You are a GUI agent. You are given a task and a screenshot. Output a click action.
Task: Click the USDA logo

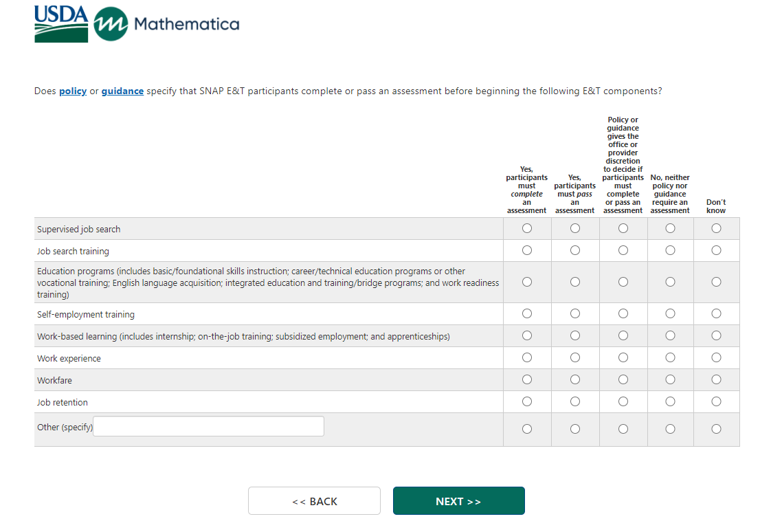click(61, 25)
